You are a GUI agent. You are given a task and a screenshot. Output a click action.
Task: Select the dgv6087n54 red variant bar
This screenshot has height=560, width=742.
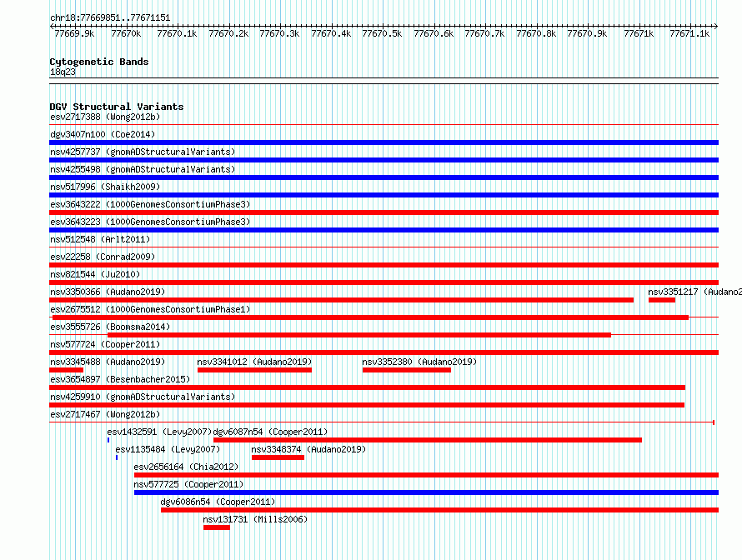pyautogui.click(x=428, y=440)
